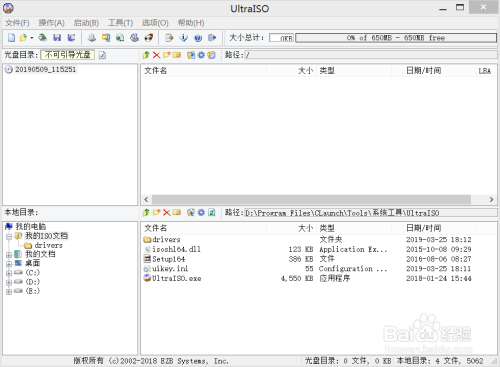
Task: Open the 工具(T) menu
Action: click(x=120, y=23)
